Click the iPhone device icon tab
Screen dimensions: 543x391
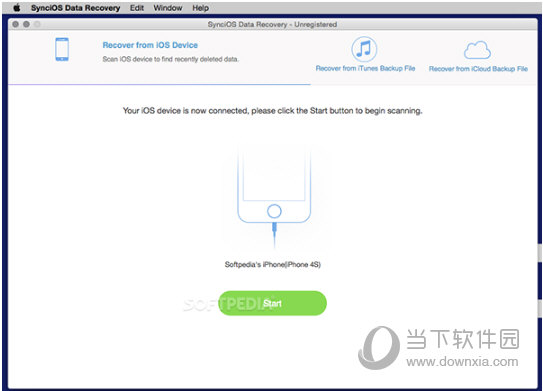point(62,50)
